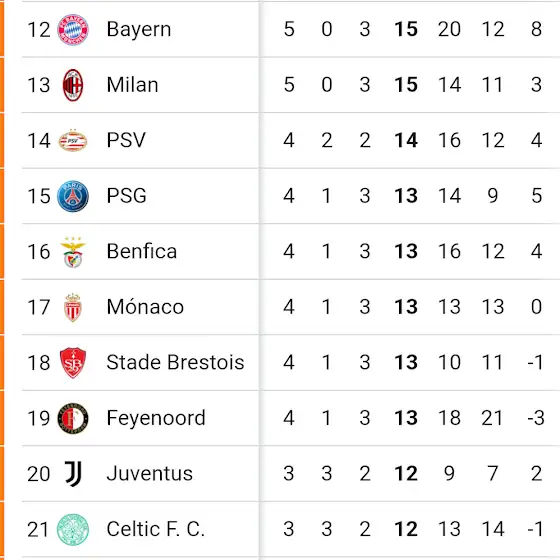Click the Mónaco club crest

(73, 308)
